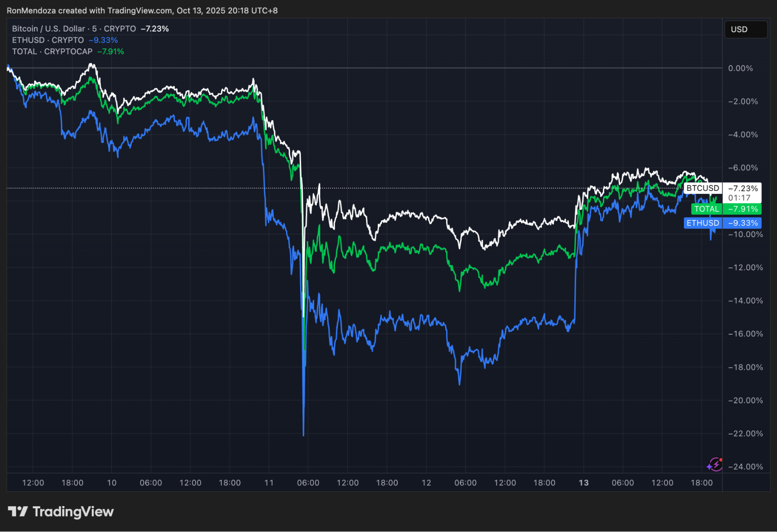
Task: Select the TOTAL CRYPTOCAP legend entry
Action: pyautogui.click(x=52, y=52)
